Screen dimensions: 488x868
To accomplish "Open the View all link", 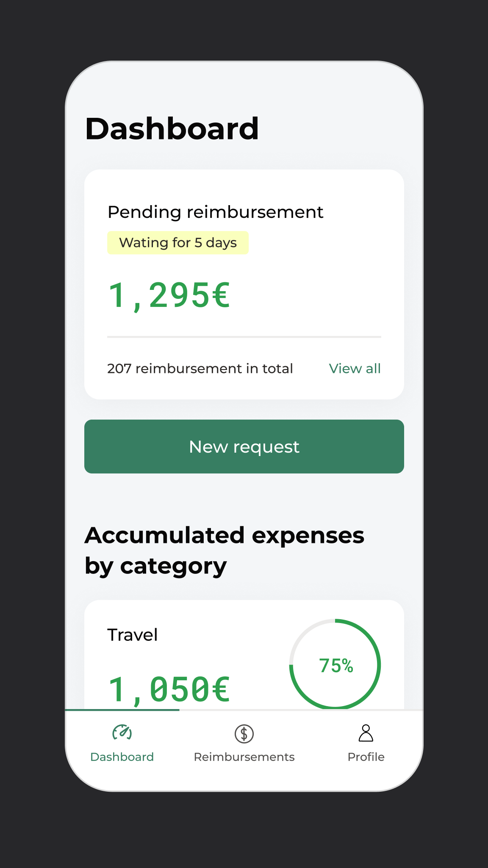I will [355, 369].
